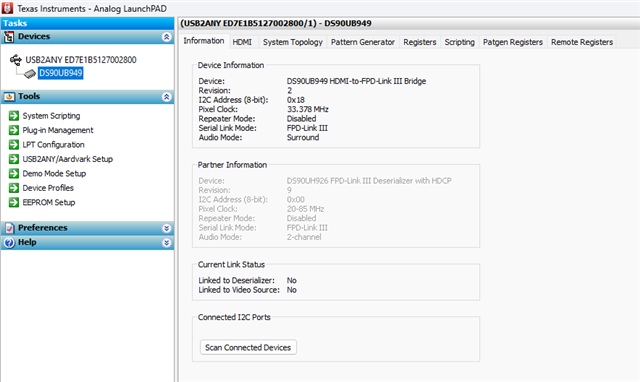Open the Scripting tab

[460, 42]
